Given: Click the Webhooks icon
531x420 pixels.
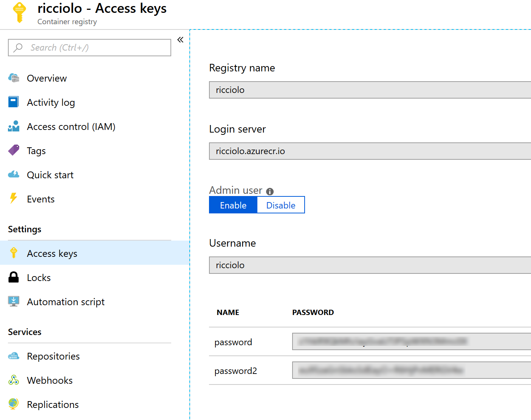Looking at the screenshot, I should pos(14,380).
